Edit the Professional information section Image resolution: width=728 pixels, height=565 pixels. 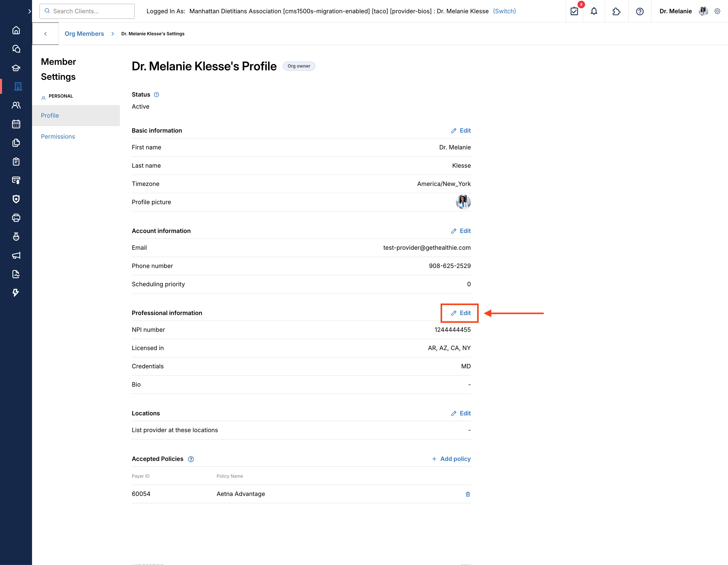pyautogui.click(x=461, y=313)
